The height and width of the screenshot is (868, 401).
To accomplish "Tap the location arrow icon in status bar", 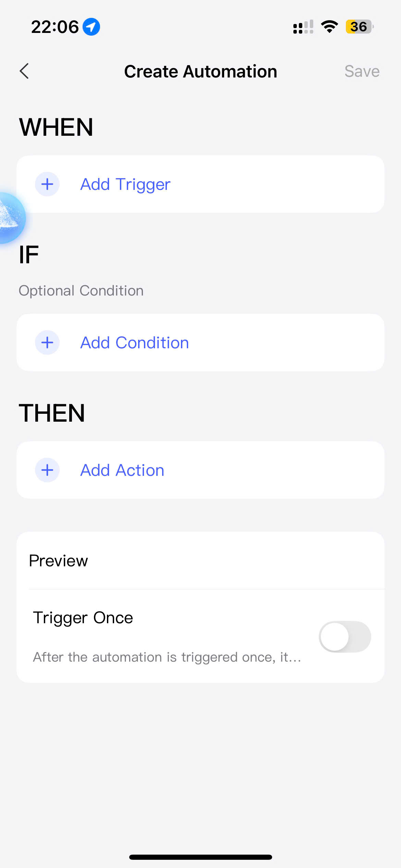I will (91, 27).
